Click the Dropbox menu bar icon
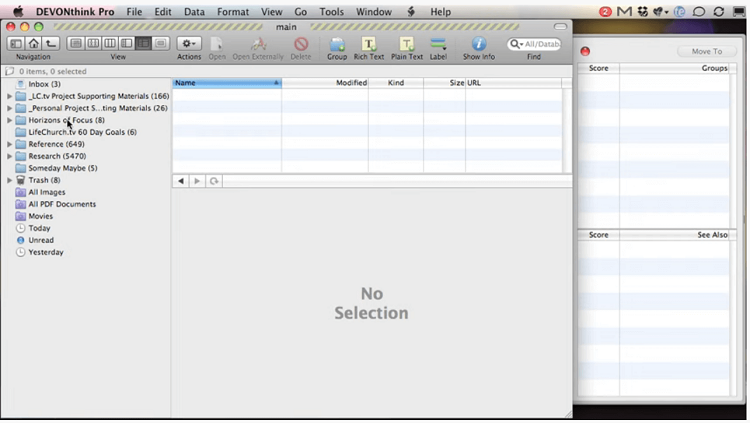 click(x=643, y=11)
